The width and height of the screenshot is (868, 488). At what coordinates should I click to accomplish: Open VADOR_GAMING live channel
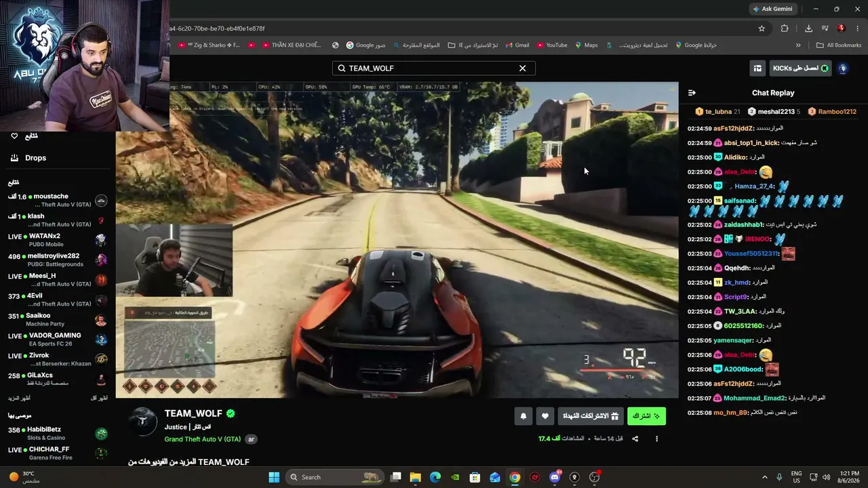[58, 340]
